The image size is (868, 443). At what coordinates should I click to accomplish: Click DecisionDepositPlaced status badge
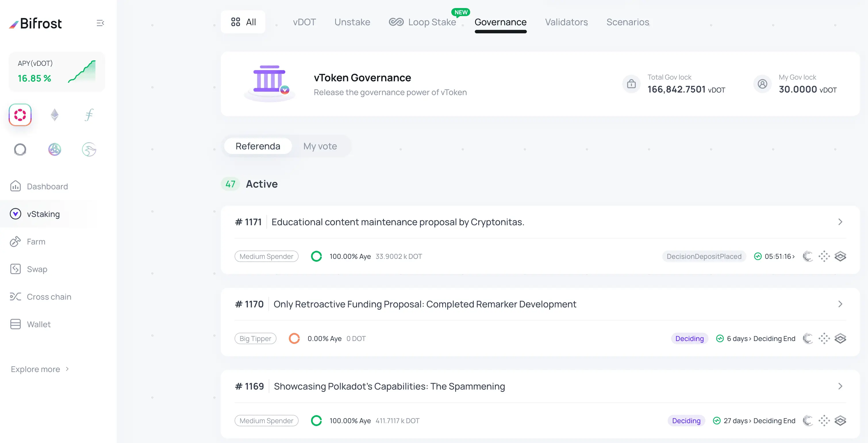[x=704, y=256]
